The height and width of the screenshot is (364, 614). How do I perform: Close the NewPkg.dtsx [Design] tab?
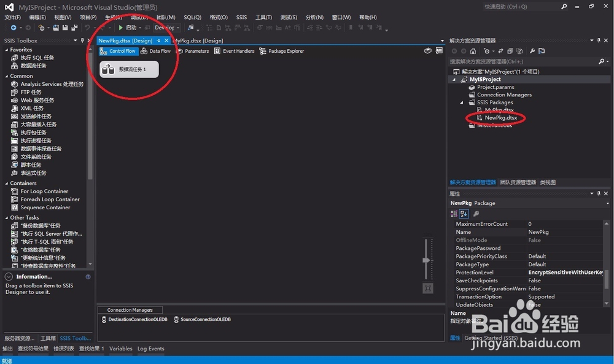(166, 41)
